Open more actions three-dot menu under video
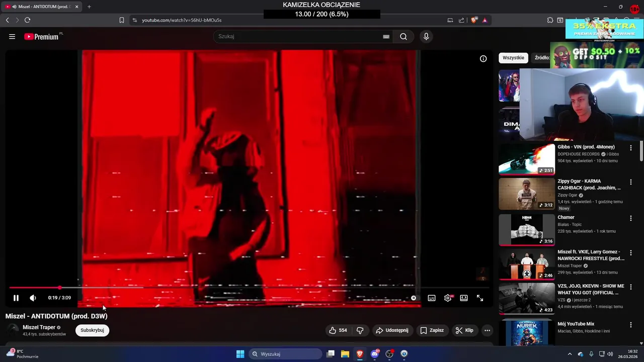The width and height of the screenshot is (644, 362). tap(487, 330)
